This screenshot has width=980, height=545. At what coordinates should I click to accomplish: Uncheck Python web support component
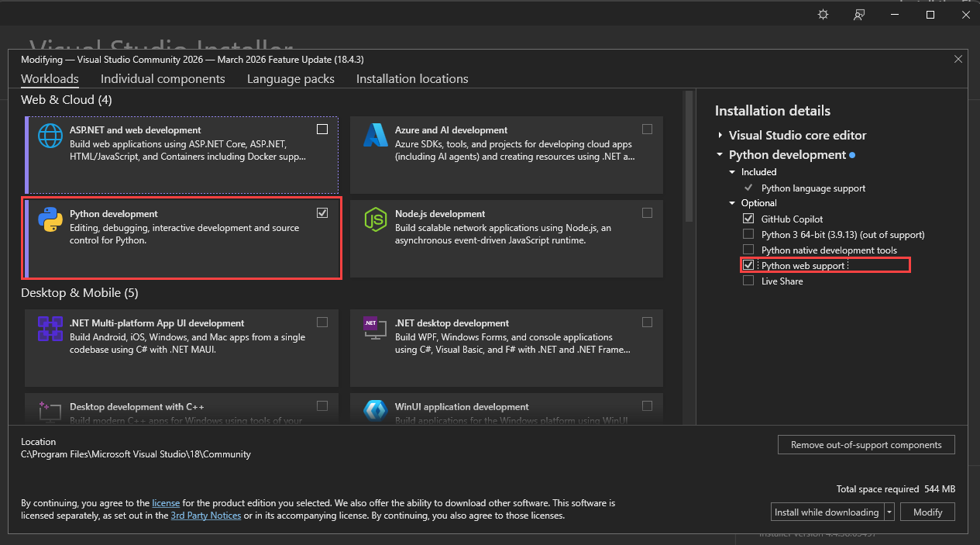748,265
